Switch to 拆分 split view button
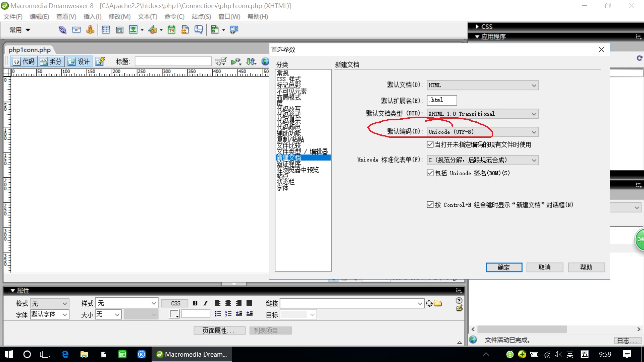 (x=51, y=61)
